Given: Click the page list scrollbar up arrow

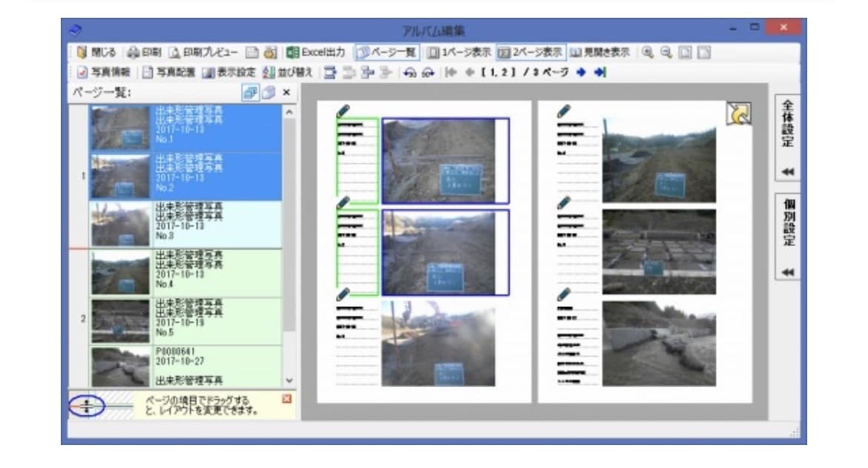Looking at the screenshot, I should pos(289,112).
